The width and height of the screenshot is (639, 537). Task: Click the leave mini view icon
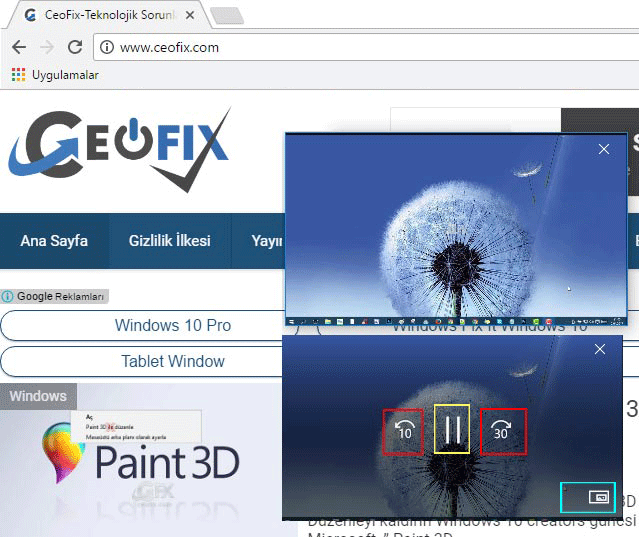click(599, 497)
